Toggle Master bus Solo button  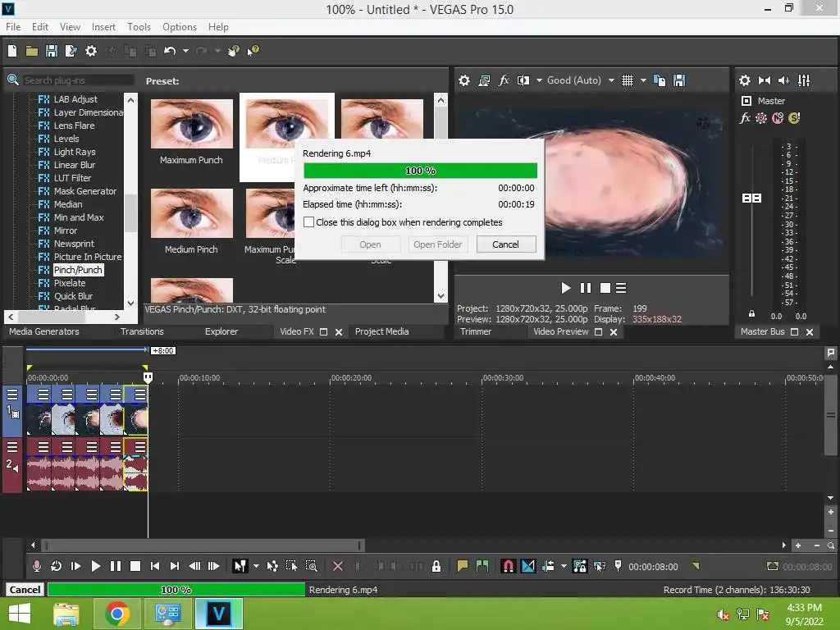tap(794, 118)
